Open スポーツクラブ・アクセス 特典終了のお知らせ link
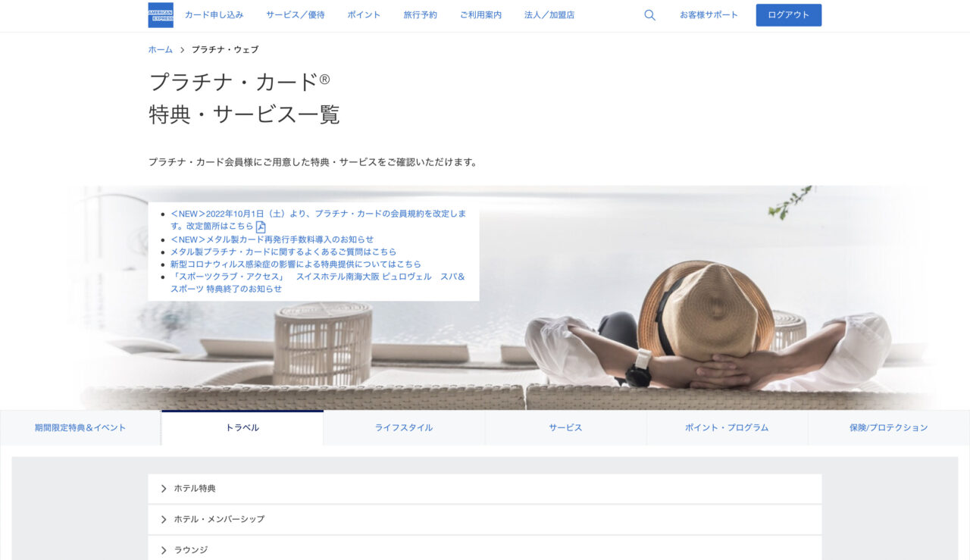The width and height of the screenshot is (970, 560). pyautogui.click(x=318, y=283)
